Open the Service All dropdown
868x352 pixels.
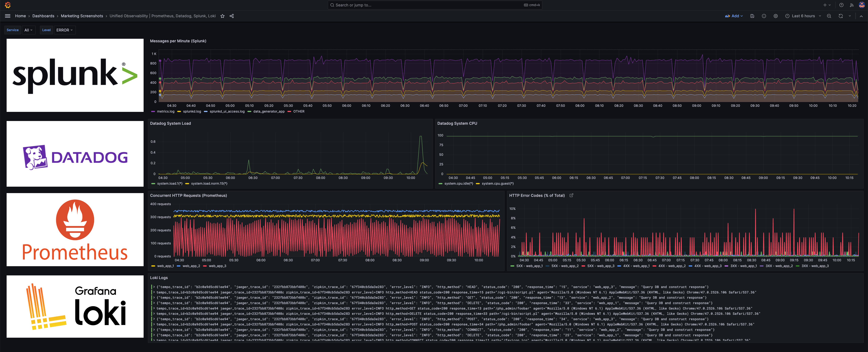(x=29, y=30)
